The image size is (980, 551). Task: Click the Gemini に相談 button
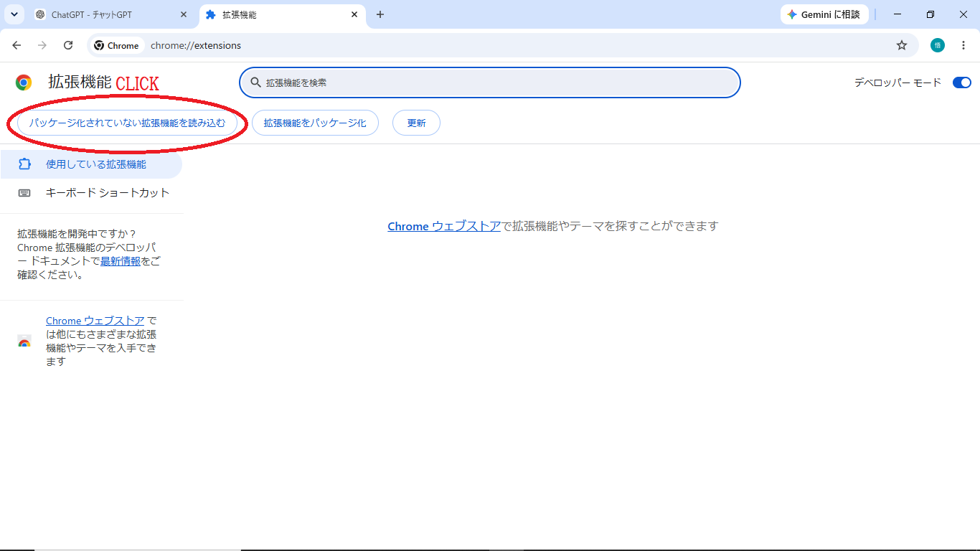pos(824,14)
